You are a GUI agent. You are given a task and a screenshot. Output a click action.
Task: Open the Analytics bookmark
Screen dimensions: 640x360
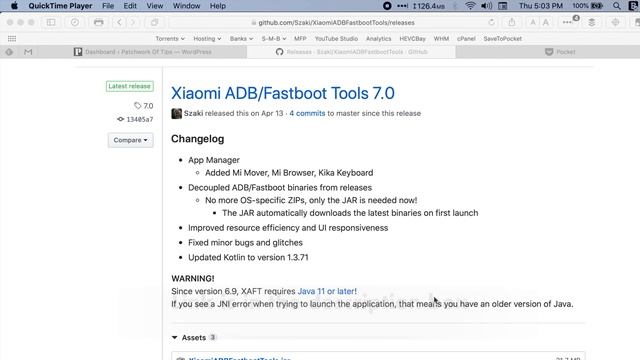pos(378,39)
